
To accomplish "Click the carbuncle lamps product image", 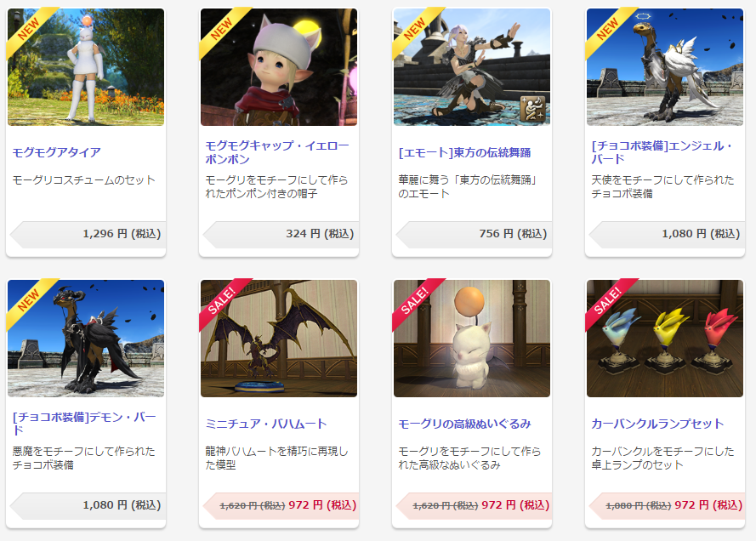I will [x=665, y=339].
